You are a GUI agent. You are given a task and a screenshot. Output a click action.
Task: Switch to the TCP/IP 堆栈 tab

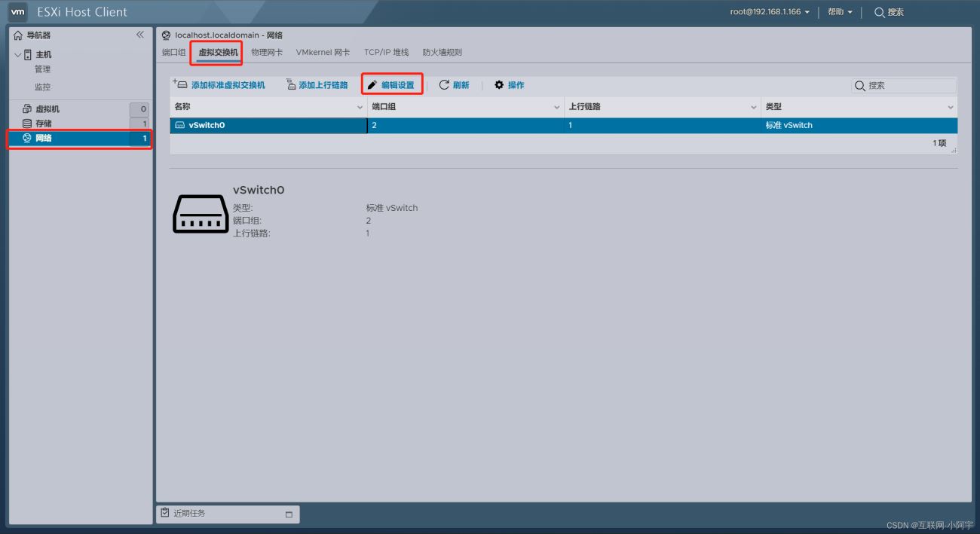click(x=386, y=53)
